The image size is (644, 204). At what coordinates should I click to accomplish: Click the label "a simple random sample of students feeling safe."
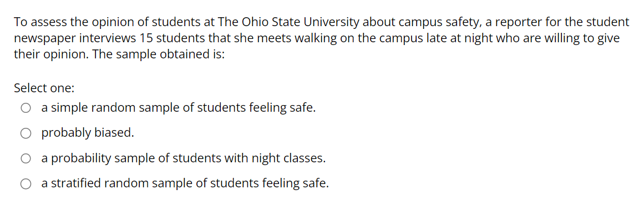[179, 108]
